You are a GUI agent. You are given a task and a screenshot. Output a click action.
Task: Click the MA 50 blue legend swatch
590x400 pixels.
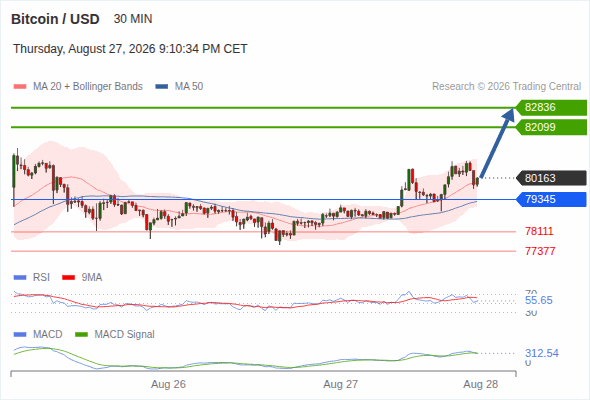tap(162, 87)
